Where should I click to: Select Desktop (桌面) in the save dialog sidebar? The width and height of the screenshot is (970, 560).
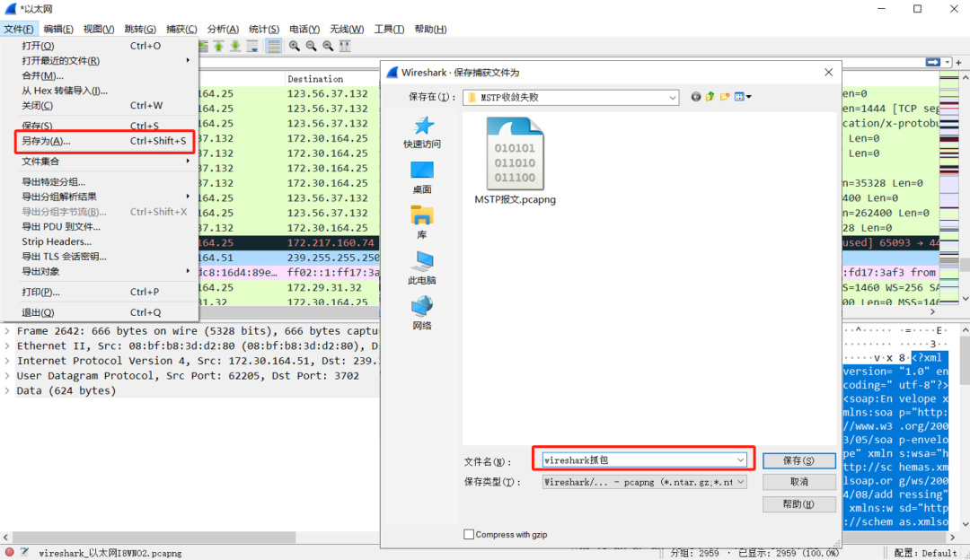click(x=422, y=178)
